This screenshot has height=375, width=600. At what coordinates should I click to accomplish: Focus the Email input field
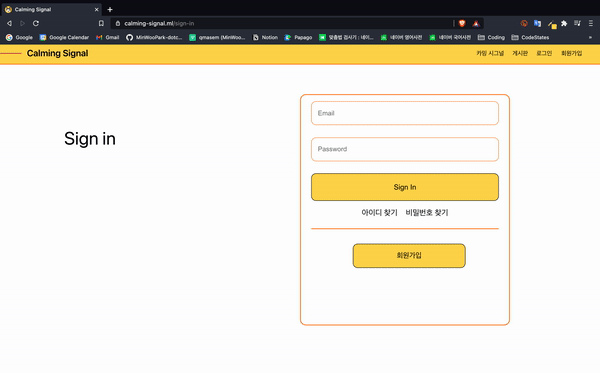405,113
